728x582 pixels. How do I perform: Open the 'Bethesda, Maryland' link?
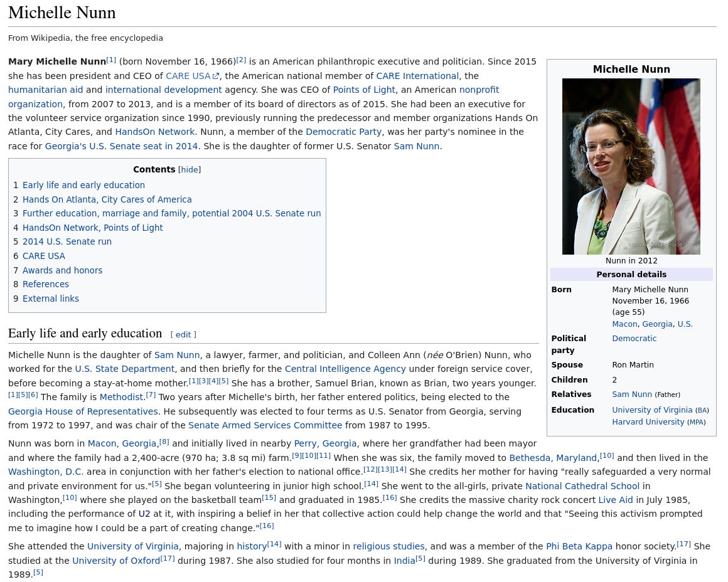[x=553, y=458]
